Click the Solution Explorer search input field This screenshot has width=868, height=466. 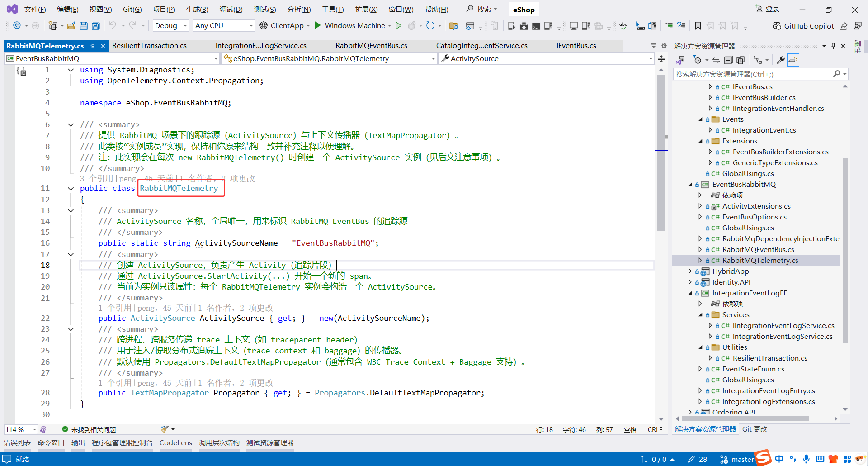pyautogui.click(x=753, y=74)
